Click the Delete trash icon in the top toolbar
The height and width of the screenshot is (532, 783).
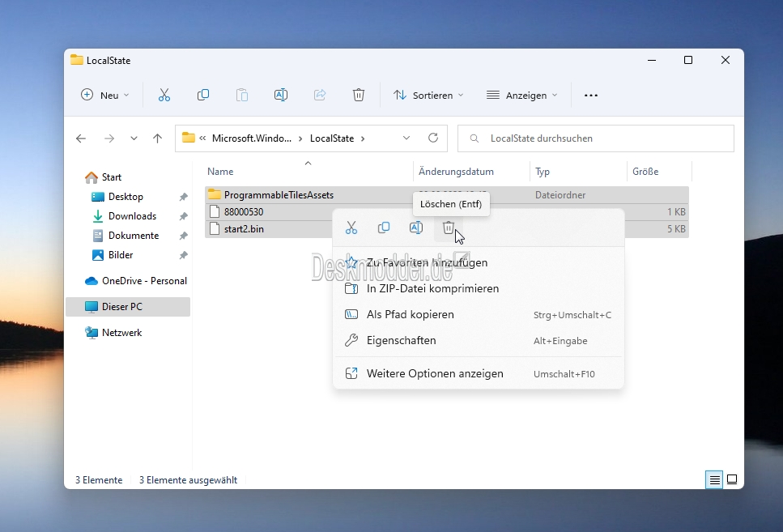pos(359,95)
